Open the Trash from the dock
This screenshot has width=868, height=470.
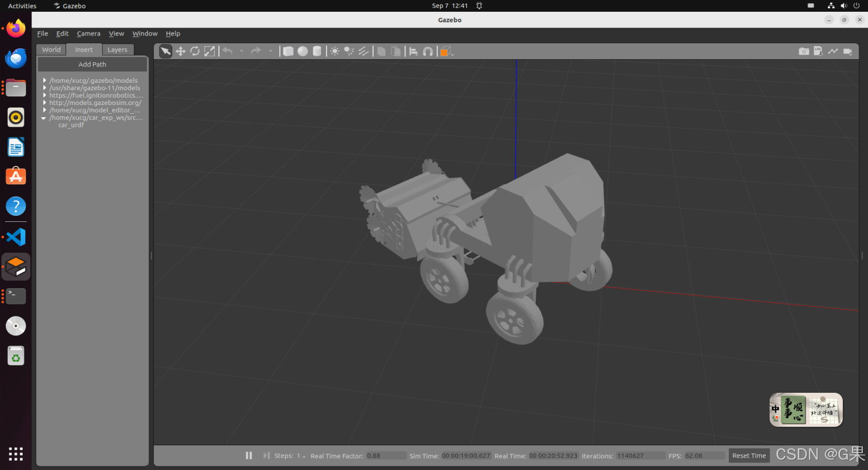click(16, 356)
